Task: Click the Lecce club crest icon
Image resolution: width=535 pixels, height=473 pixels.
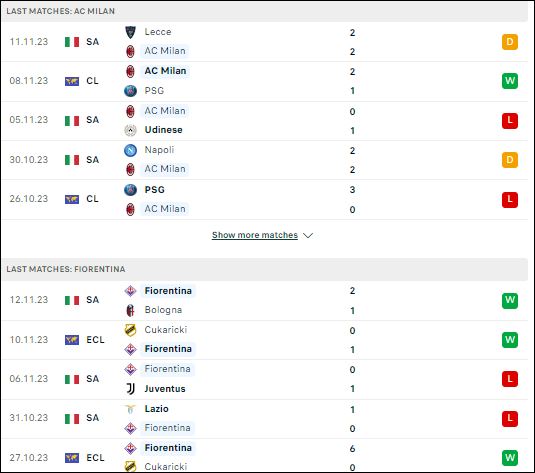Action: pyautogui.click(x=130, y=32)
